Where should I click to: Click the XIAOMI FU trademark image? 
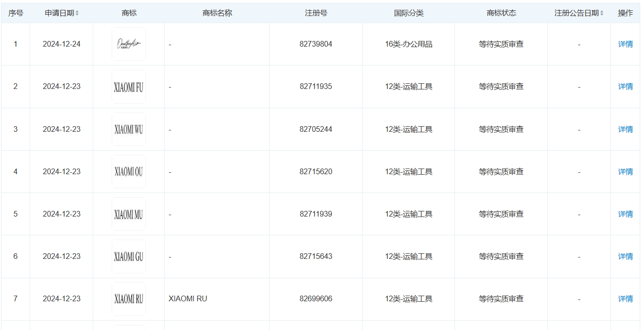128,86
